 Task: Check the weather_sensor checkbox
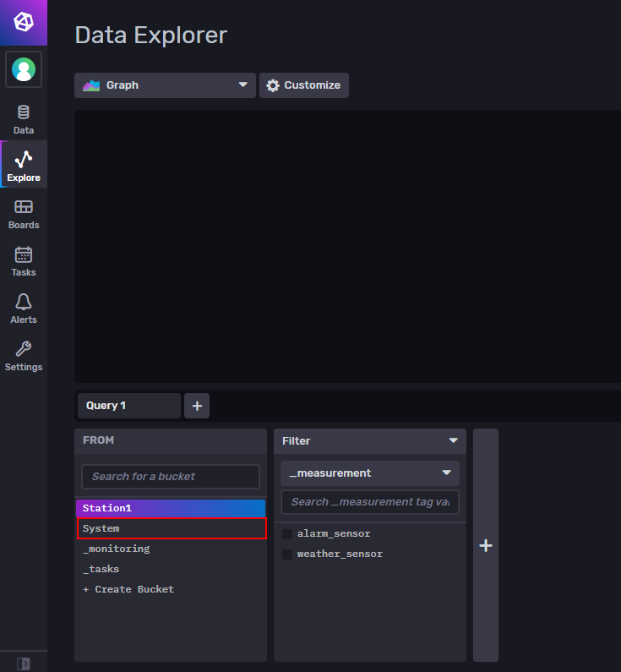[287, 555]
